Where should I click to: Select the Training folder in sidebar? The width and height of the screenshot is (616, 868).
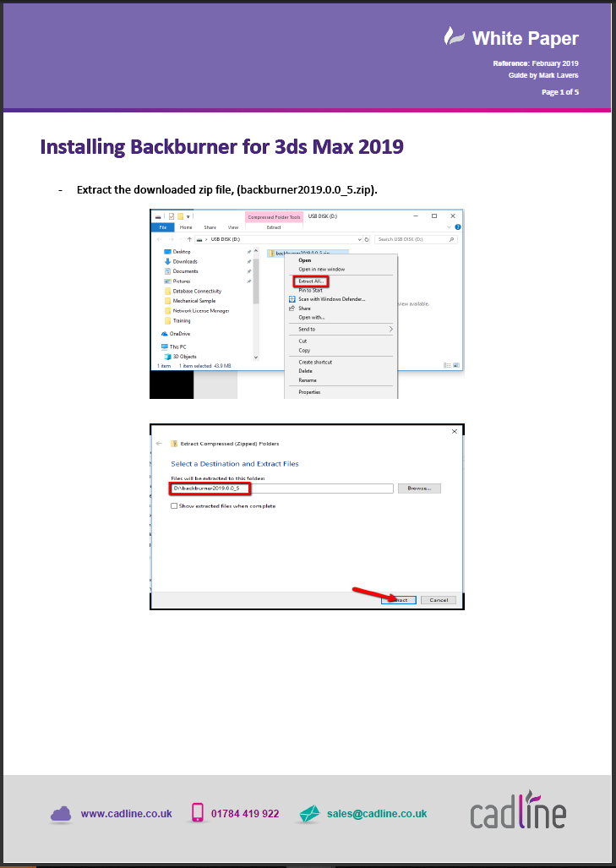[177, 321]
